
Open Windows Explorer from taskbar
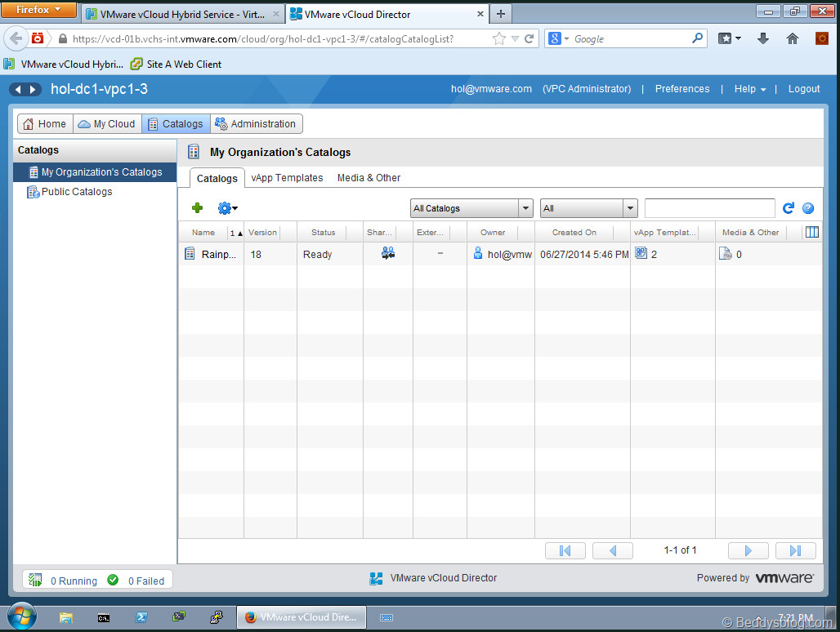(66, 617)
